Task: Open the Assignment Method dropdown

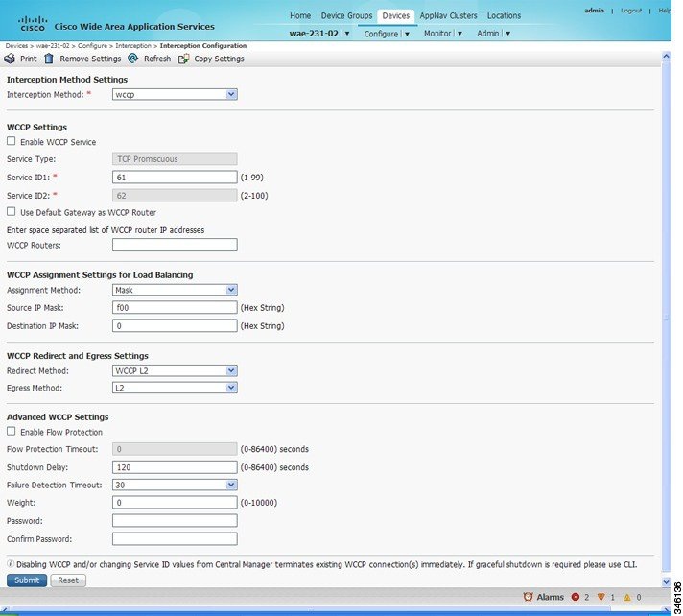Action: [175, 290]
